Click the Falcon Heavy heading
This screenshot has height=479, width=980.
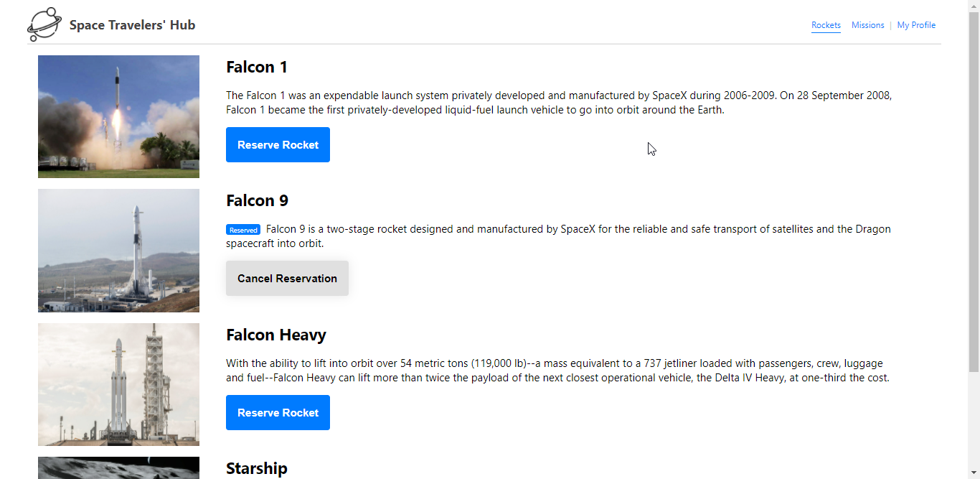click(276, 335)
